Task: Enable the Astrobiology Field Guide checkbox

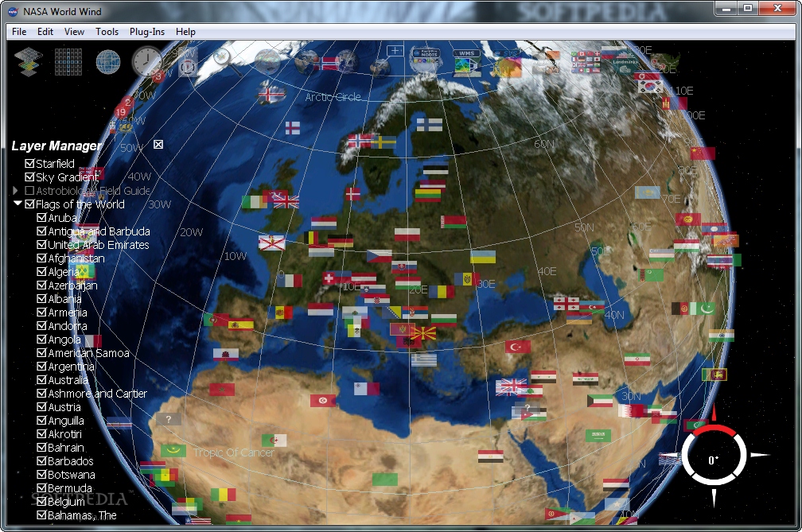Action: (29, 191)
